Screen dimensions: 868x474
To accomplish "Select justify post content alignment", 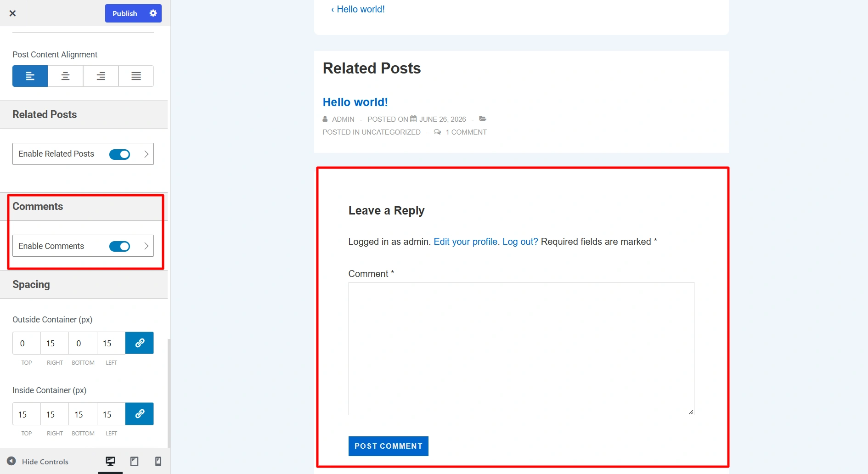I will (x=136, y=76).
